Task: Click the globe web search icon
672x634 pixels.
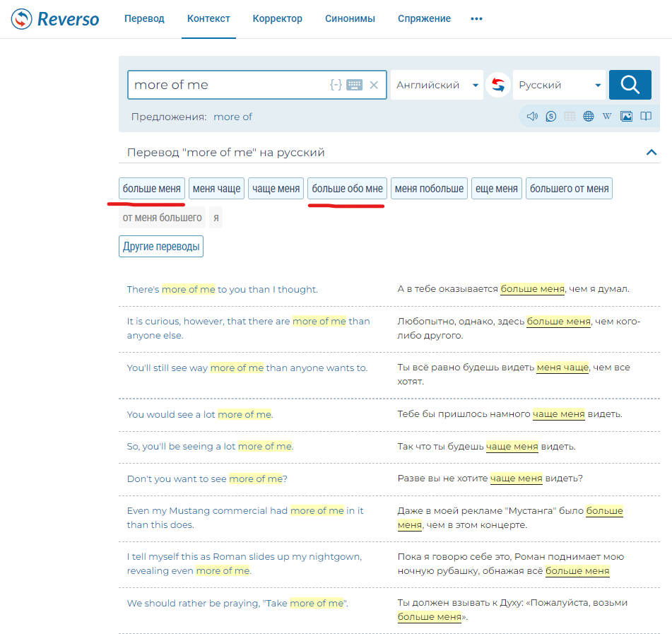Action: (x=589, y=116)
